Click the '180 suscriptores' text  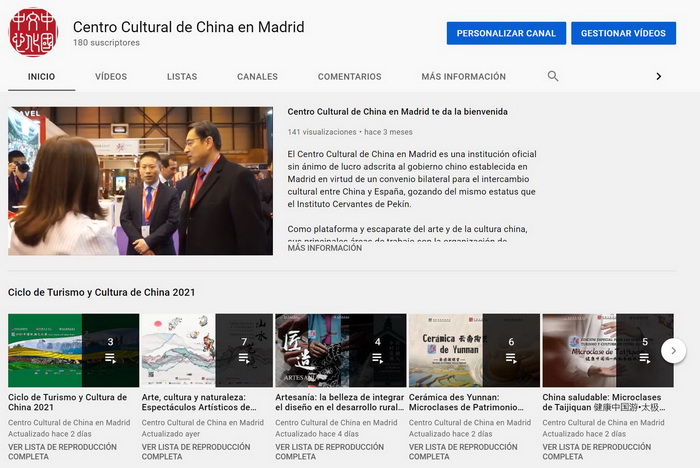point(106,43)
